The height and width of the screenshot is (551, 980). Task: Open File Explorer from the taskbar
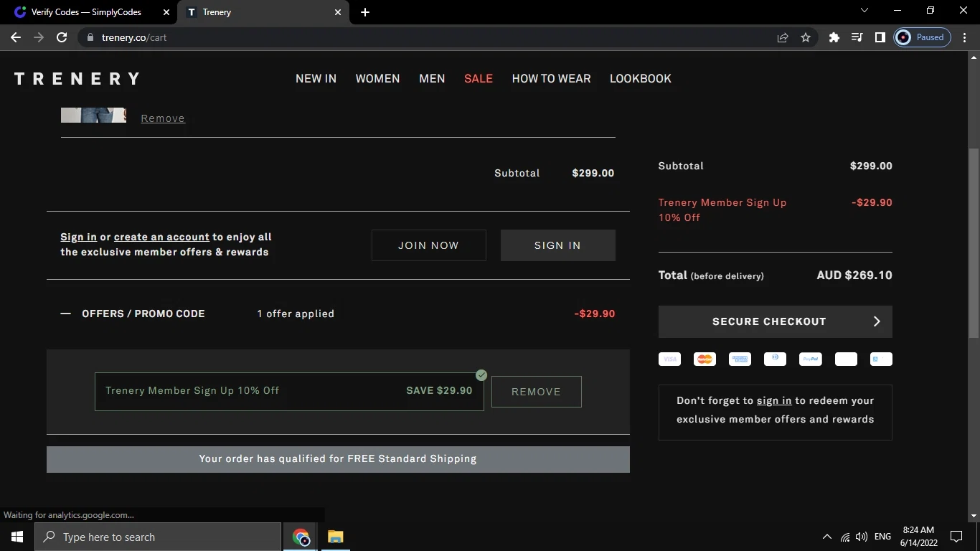[335, 537]
